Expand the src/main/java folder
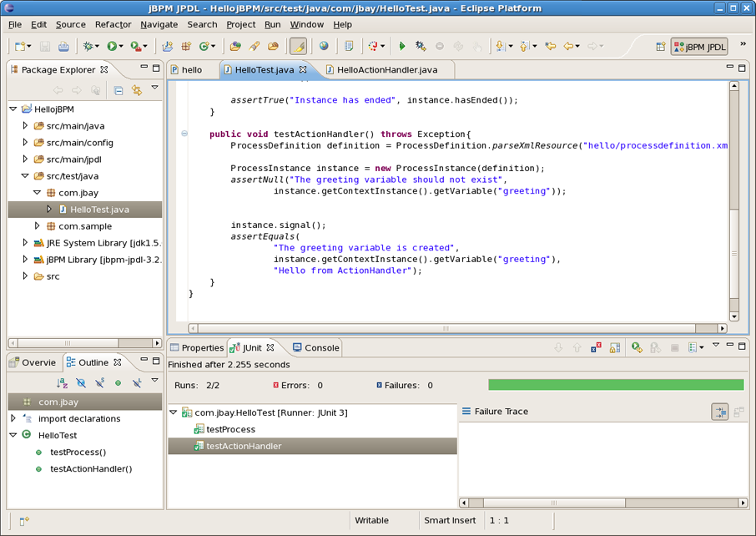The height and width of the screenshot is (536, 756). pyautogui.click(x=25, y=126)
